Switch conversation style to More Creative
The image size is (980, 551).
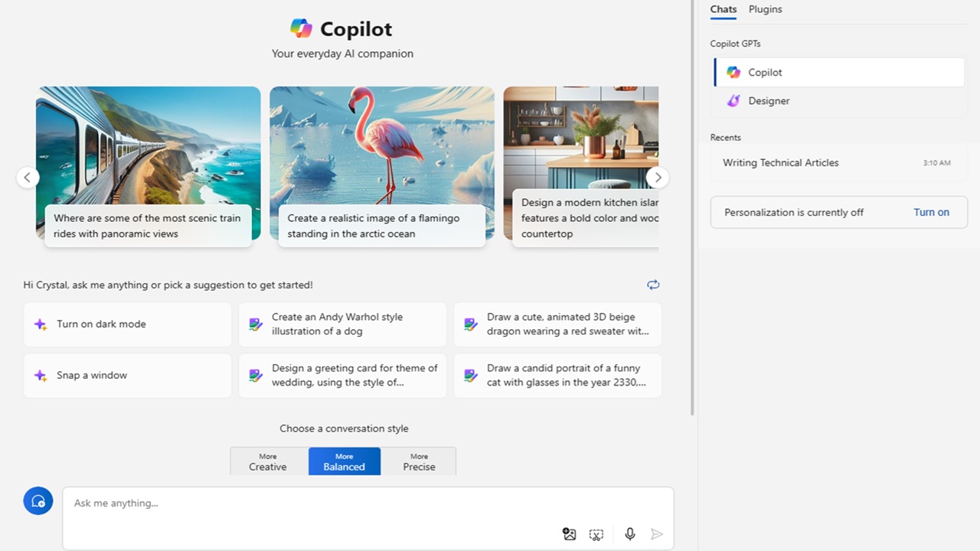pyautogui.click(x=267, y=461)
